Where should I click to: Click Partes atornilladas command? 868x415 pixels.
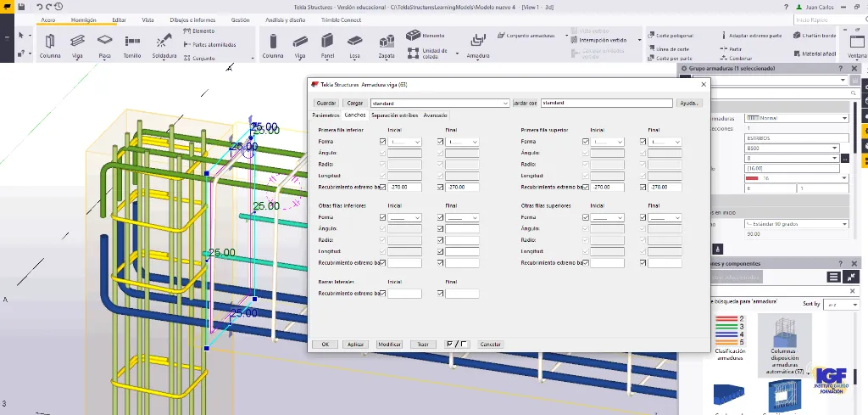click(x=210, y=44)
